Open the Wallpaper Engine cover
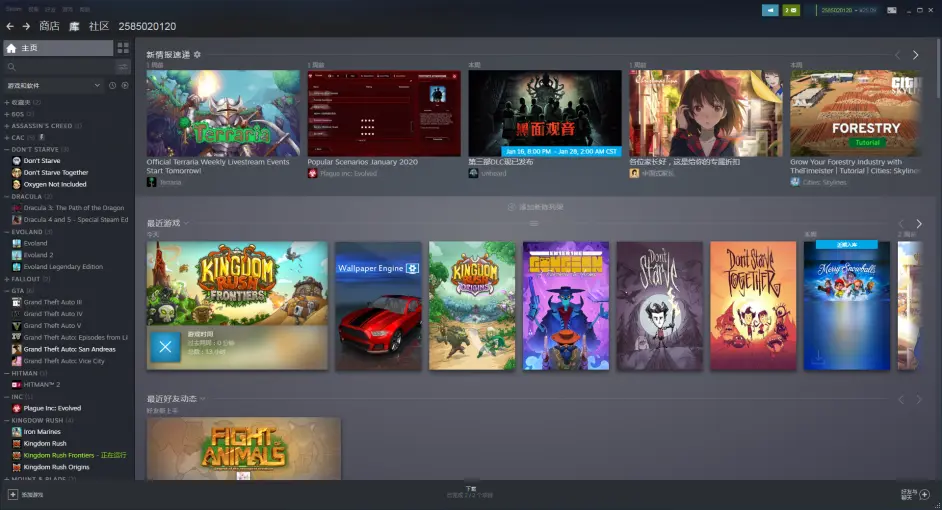Viewport: 942px width, 510px height. (378, 306)
